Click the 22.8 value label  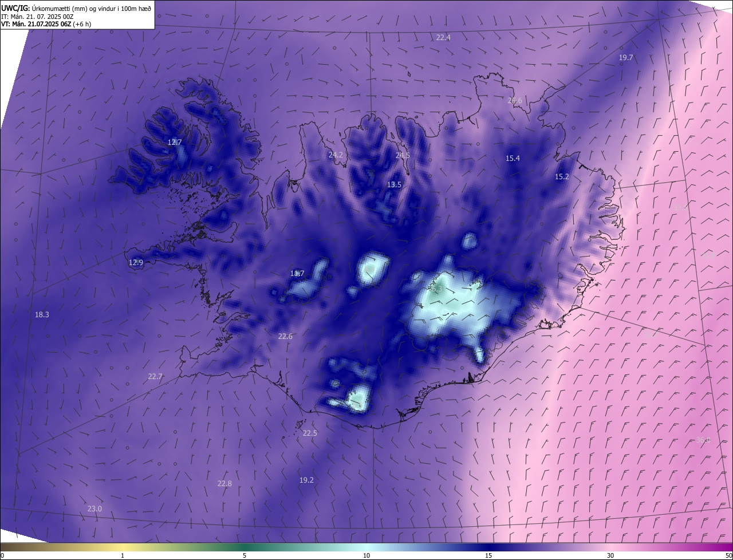pyautogui.click(x=224, y=483)
